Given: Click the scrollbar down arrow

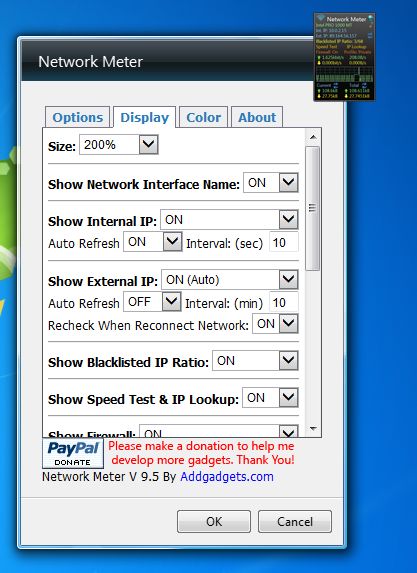Looking at the screenshot, I should tap(313, 428).
